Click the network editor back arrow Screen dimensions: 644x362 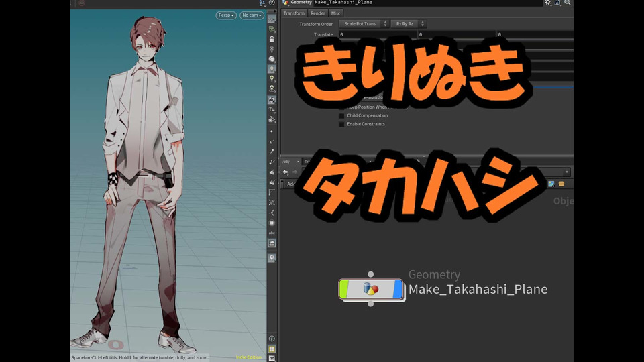click(286, 172)
